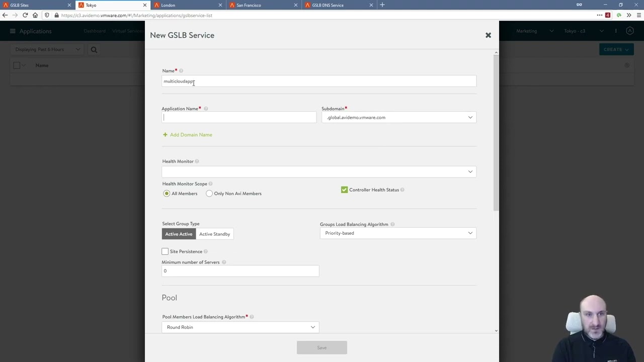Open the Groups Load Balancing Algorithm dropdown

pyautogui.click(x=398, y=233)
